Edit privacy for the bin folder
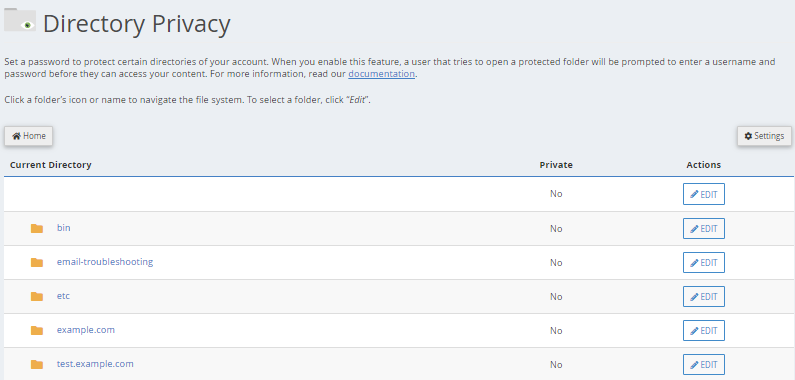The width and height of the screenshot is (795, 380). tap(704, 228)
